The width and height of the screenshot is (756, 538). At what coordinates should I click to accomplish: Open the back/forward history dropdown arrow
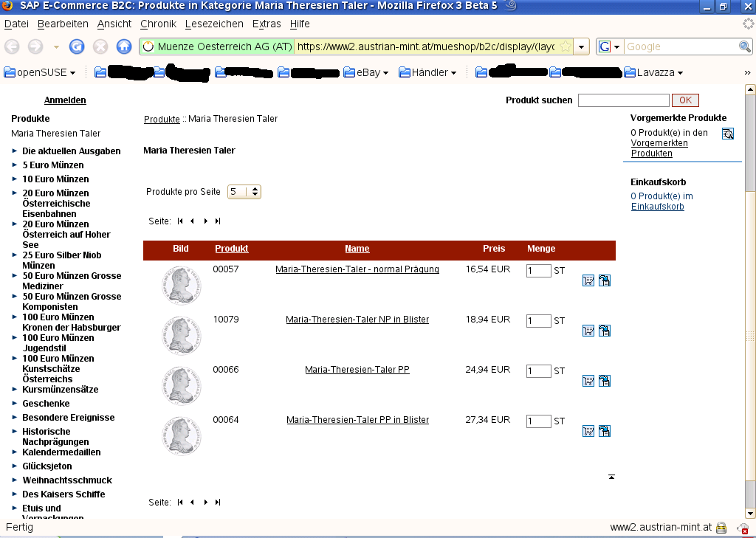(56, 46)
